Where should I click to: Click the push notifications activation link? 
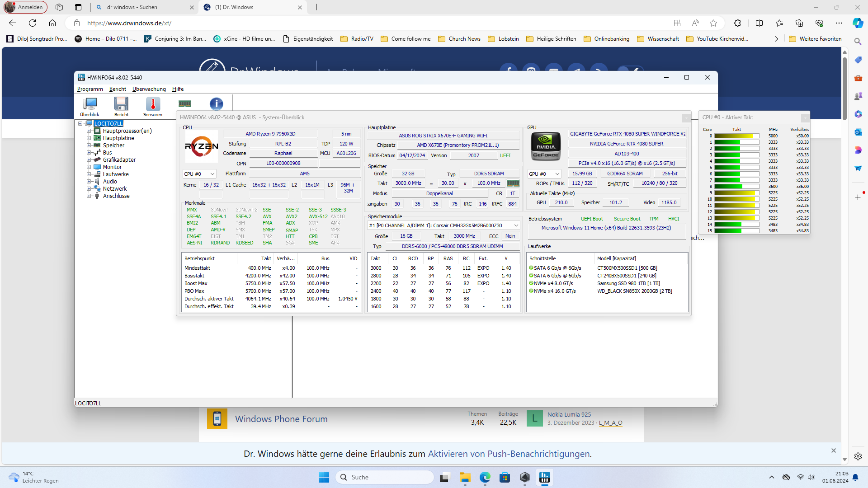pyautogui.click(x=509, y=454)
